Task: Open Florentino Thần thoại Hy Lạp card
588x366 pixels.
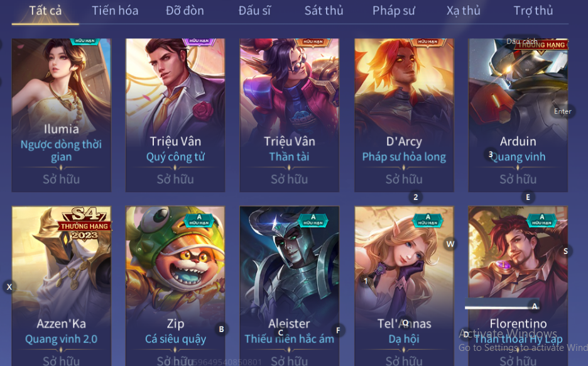Action: click(x=518, y=286)
